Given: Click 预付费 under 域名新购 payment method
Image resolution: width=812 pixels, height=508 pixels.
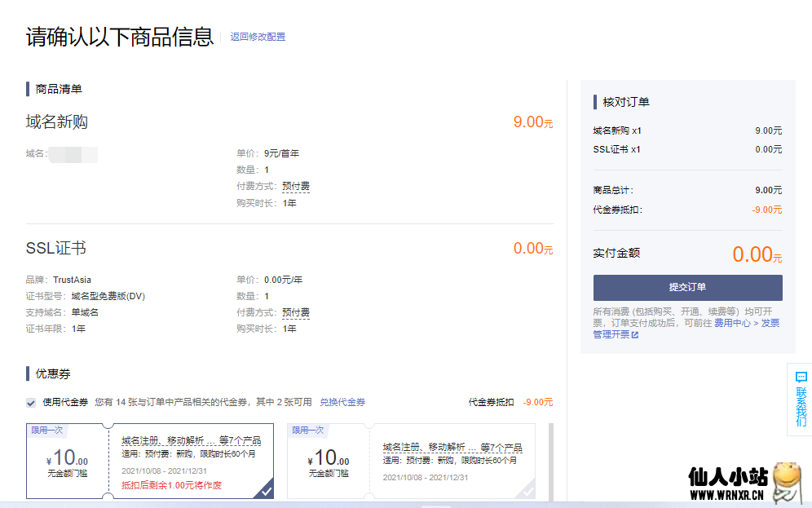Looking at the screenshot, I should (296, 187).
